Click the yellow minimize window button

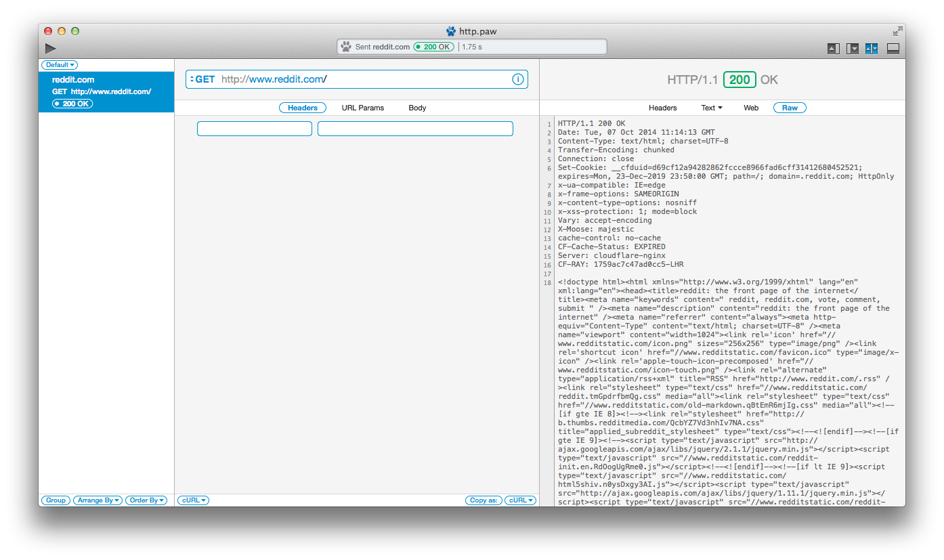point(62,31)
